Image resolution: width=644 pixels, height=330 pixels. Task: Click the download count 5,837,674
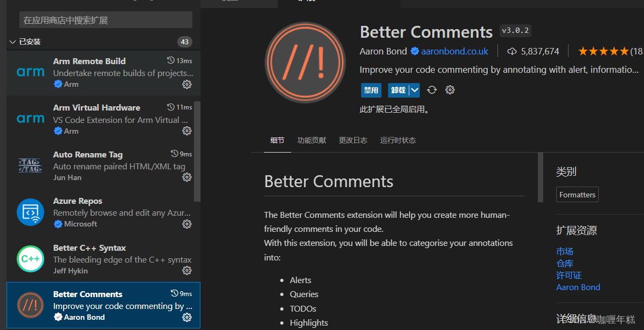point(540,51)
